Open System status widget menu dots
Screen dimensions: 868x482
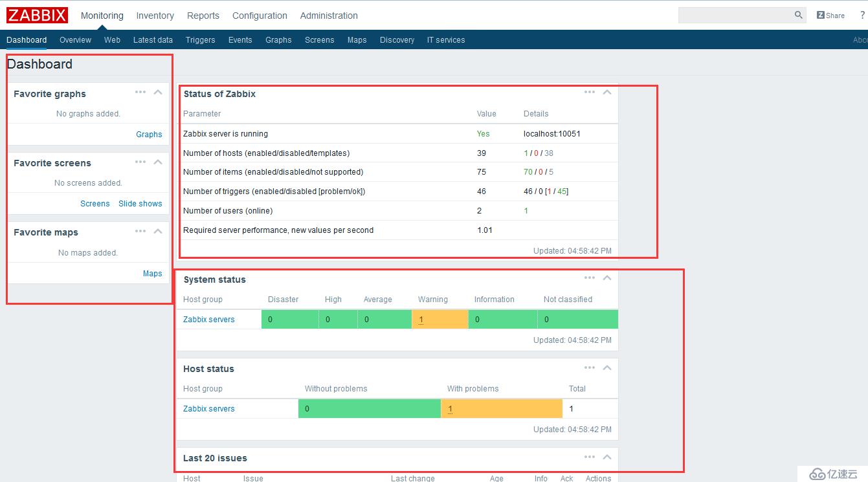point(590,278)
